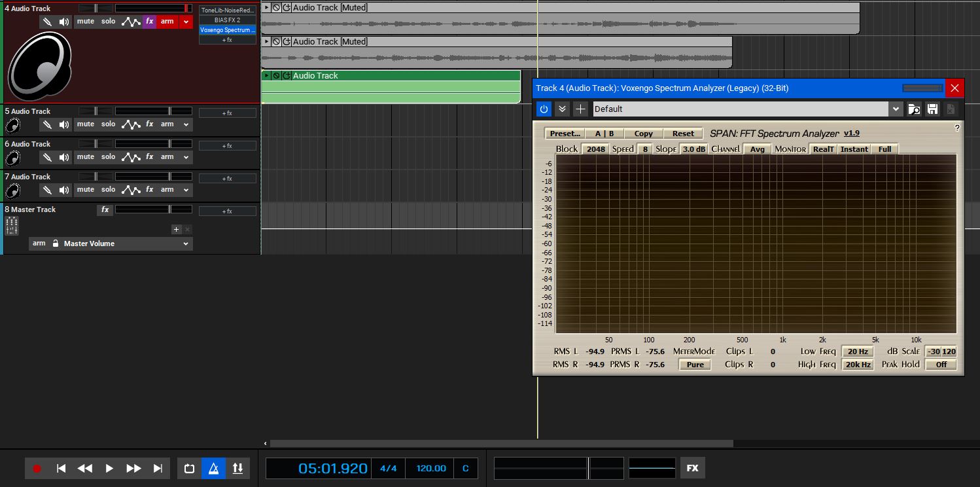Viewport: 980px width, 487px height.
Task: Toggle monitor speaker icon on track 5
Action: [x=64, y=124]
